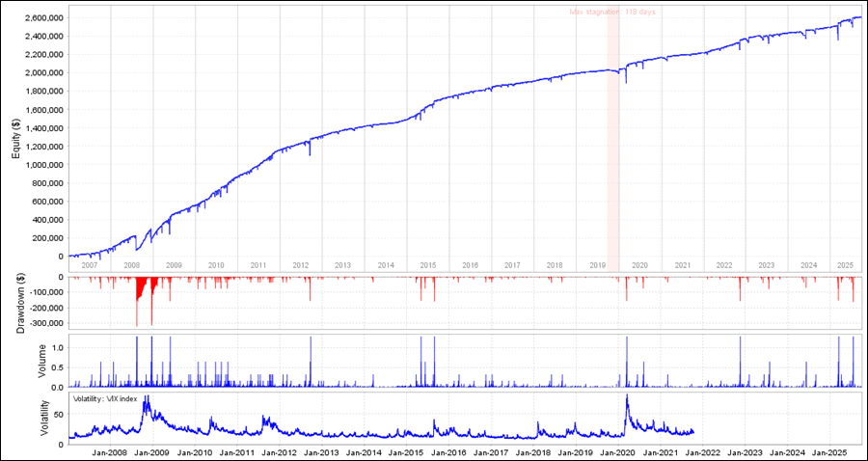Click the -300,000 drawdown axis label
Image resolution: width=868 pixels, height=461 pixels.
pyautogui.click(x=43, y=324)
